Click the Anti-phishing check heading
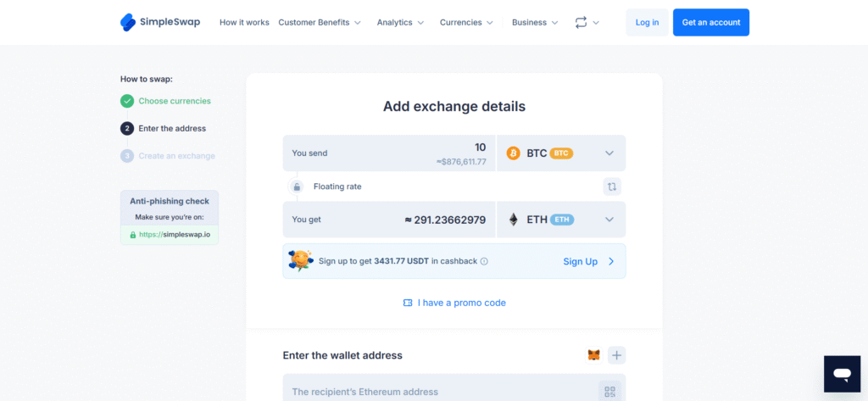The image size is (868, 401). (170, 202)
